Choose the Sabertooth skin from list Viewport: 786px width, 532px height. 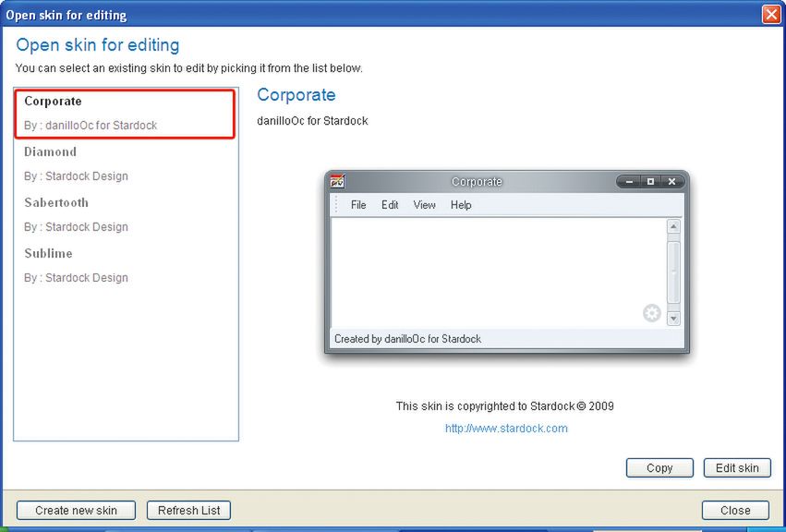125,214
